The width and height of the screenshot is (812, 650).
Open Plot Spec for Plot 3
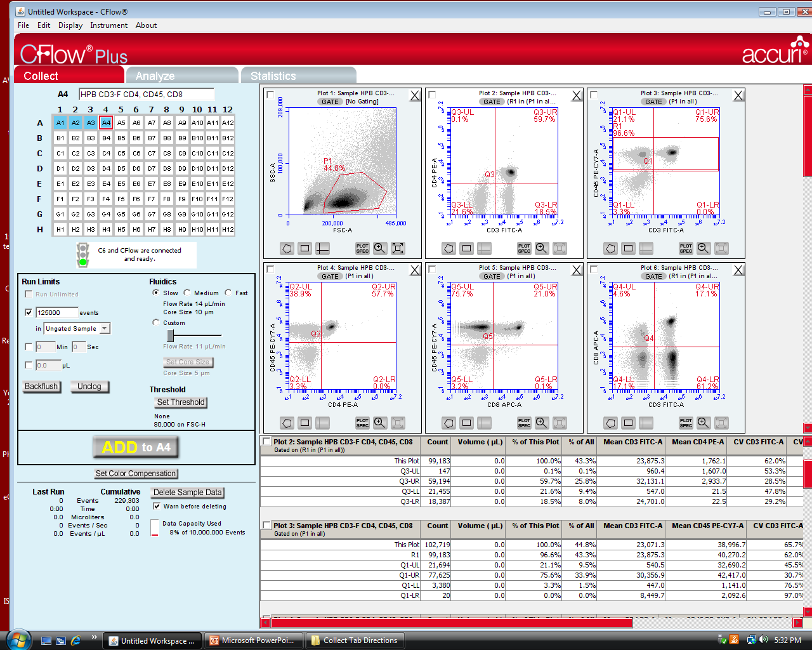[x=686, y=248]
